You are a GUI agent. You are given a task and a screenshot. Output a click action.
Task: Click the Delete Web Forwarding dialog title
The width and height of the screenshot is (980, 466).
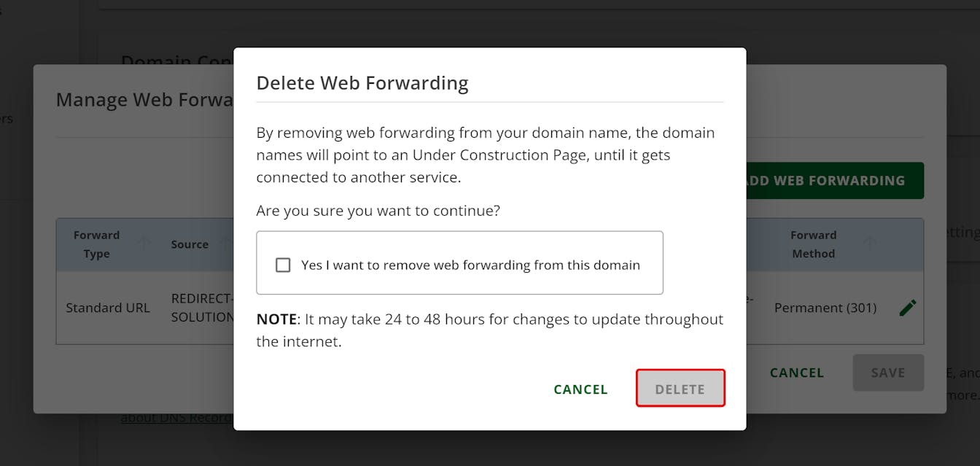(362, 83)
